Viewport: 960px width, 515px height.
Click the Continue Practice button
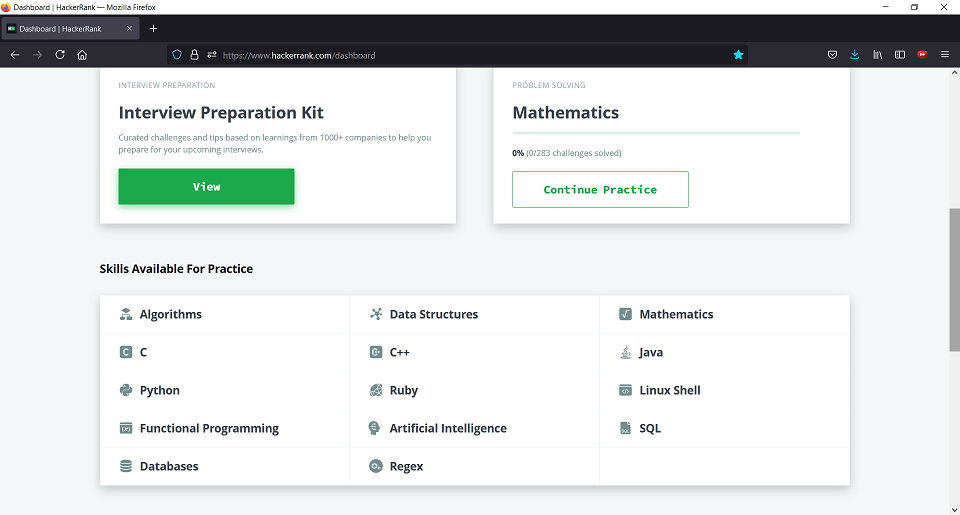[x=600, y=190]
